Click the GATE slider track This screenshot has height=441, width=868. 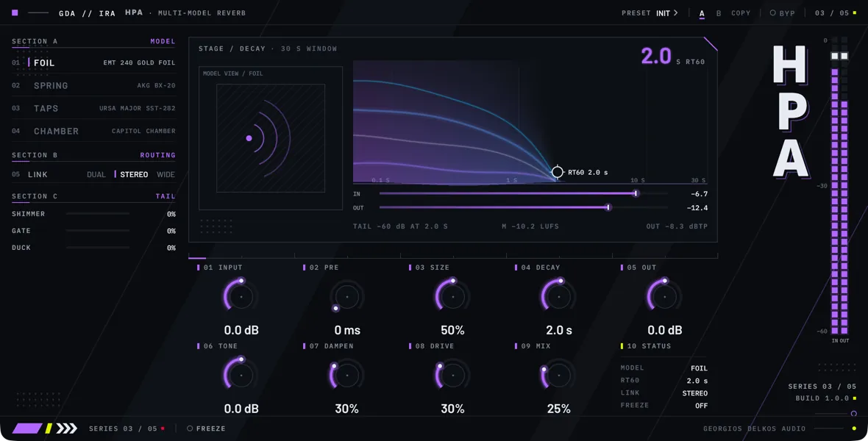[97, 231]
